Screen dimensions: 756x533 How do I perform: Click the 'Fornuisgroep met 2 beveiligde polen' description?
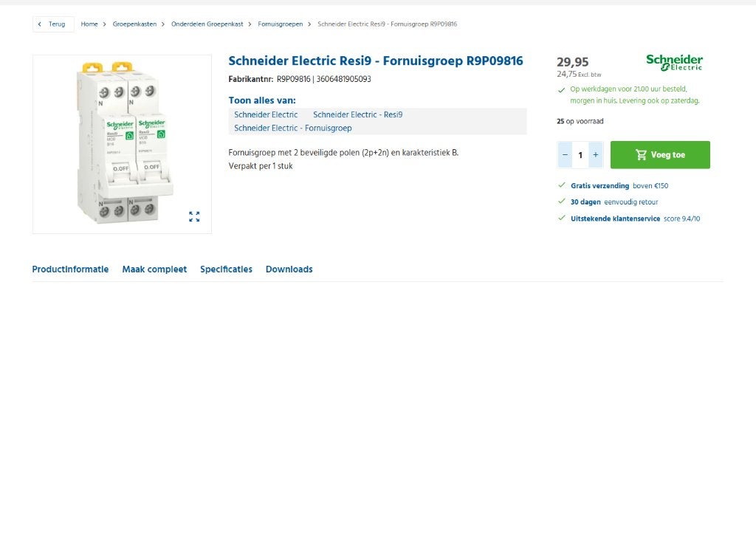click(x=343, y=153)
